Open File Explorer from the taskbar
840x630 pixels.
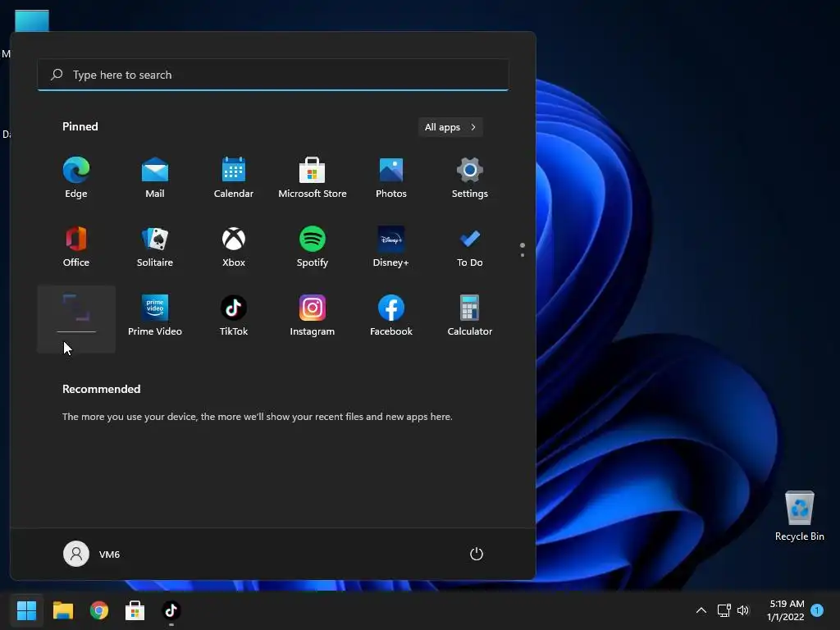[62, 610]
